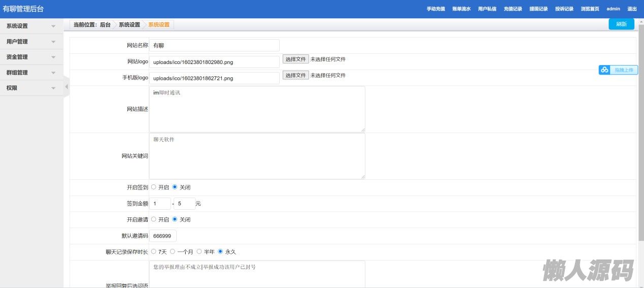Go to 提现记录 in top navigation

(538, 9)
